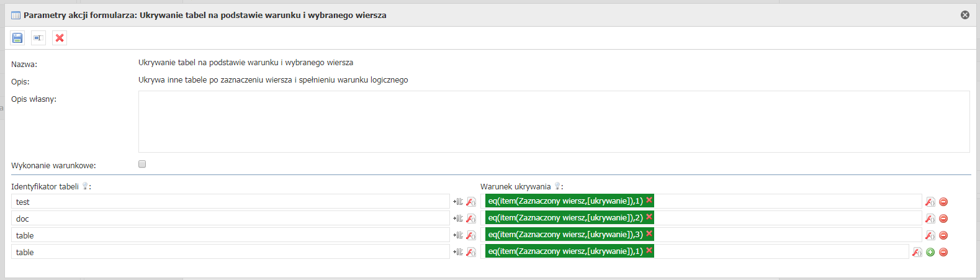980x280 pixels.
Task: Click inside the Opis własny text area
Action: click(553, 122)
